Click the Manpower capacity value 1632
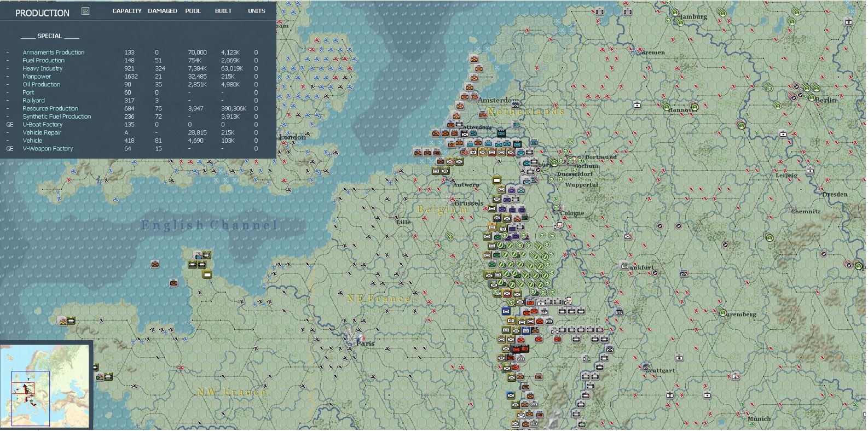 coord(130,77)
